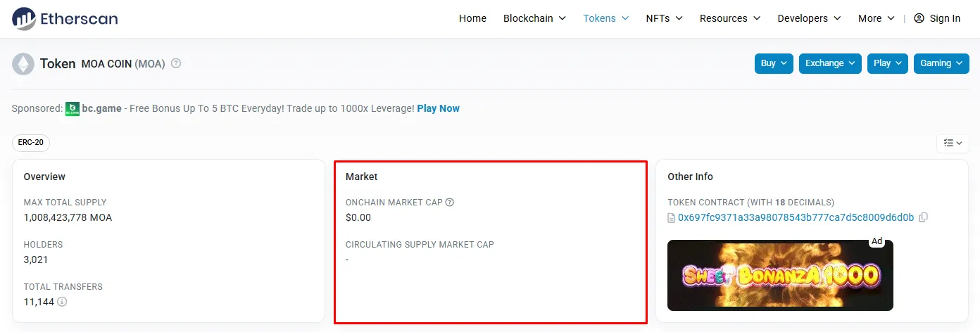Open the checklist options dropdown

(x=953, y=143)
